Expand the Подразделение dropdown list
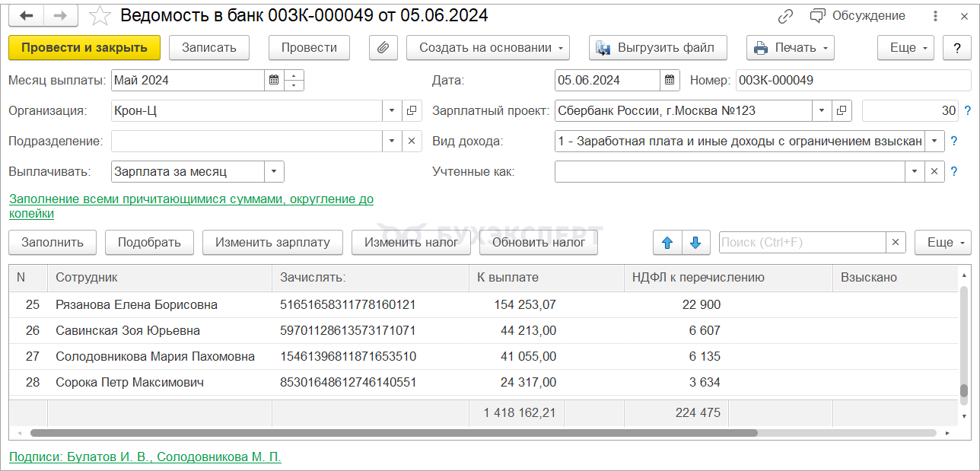Screen dimensions: 980x471 tap(392, 141)
